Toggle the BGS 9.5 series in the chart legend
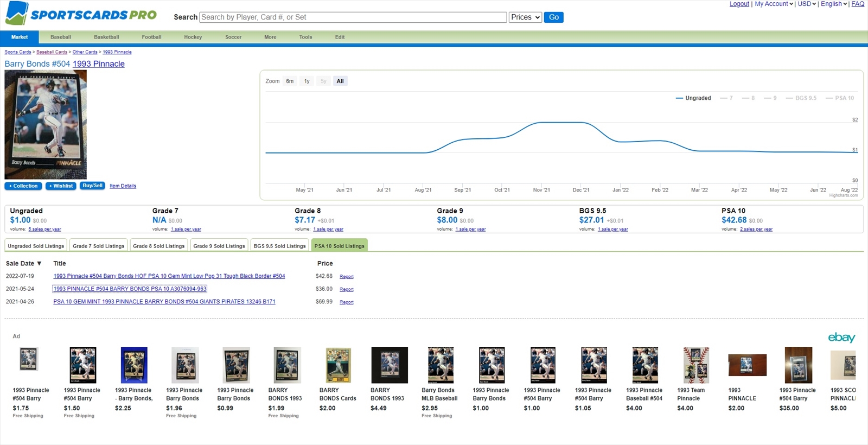This screenshot has height=445, width=868. pyautogui.click(x=801, y=98)
